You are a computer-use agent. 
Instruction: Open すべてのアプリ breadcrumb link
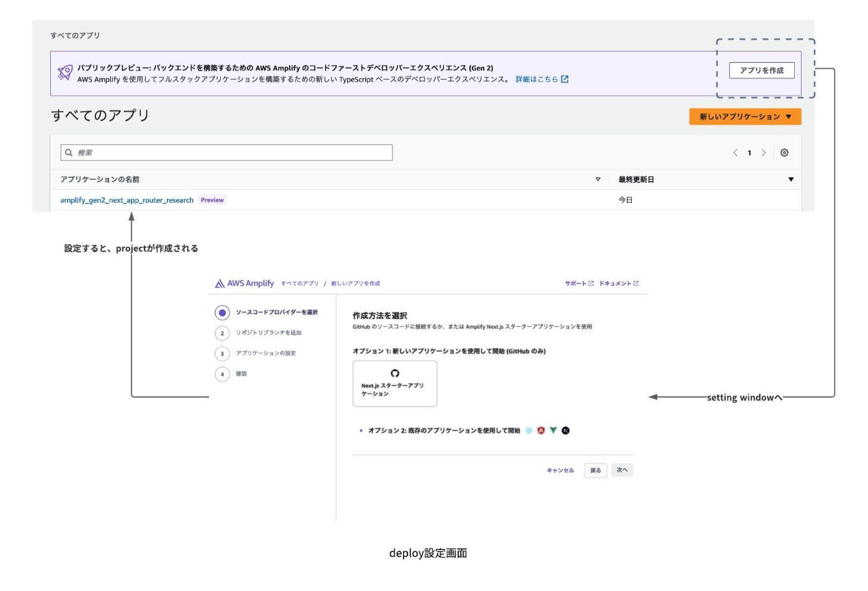click(x=299, y=283)
